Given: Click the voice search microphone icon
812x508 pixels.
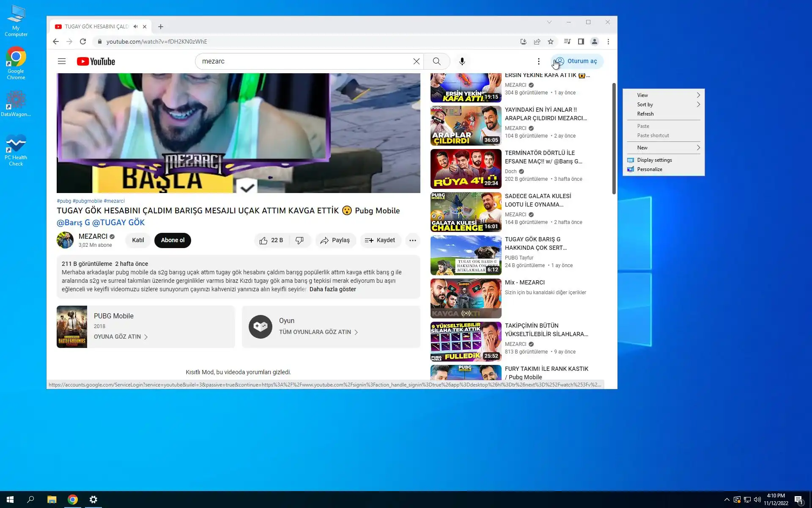Looking at the screenshot, I should pyautogui.click(x=462, y=61).
